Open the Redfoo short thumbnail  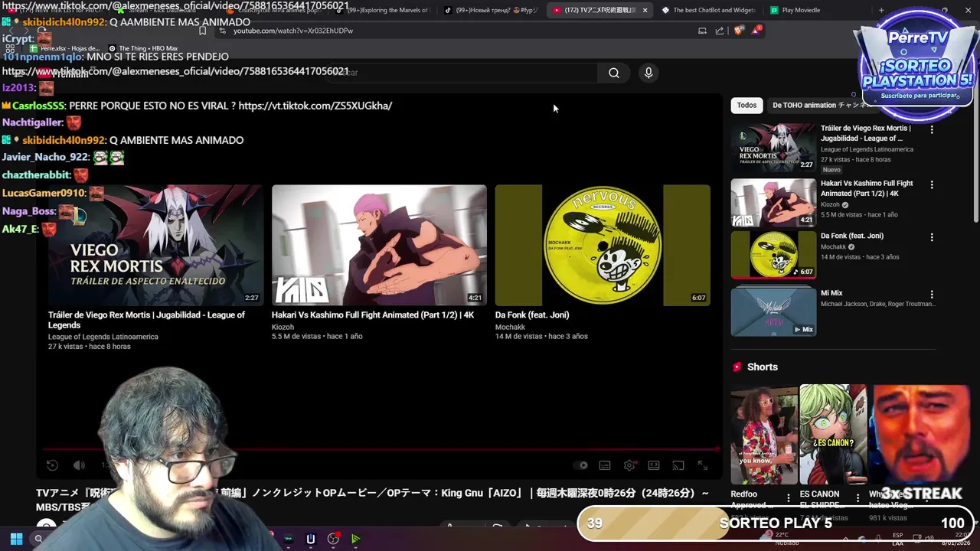(764, 435)
